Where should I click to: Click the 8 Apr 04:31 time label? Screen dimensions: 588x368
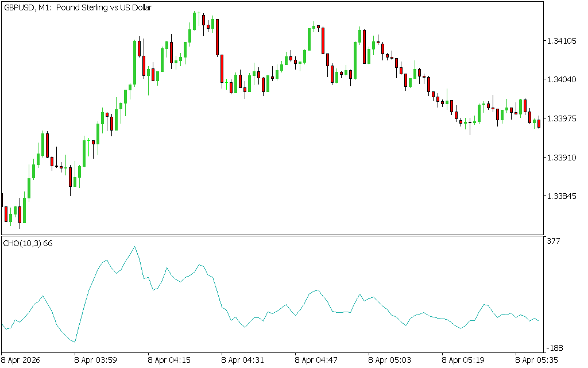point(243,361)
